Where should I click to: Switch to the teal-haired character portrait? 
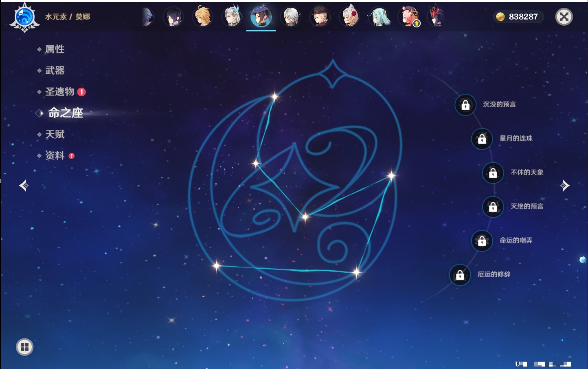point(379,17)
